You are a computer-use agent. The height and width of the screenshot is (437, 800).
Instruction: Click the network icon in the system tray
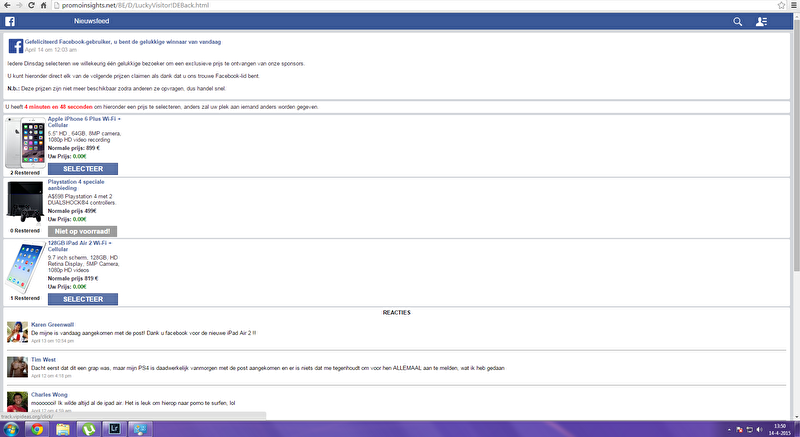tap(749, 430)
